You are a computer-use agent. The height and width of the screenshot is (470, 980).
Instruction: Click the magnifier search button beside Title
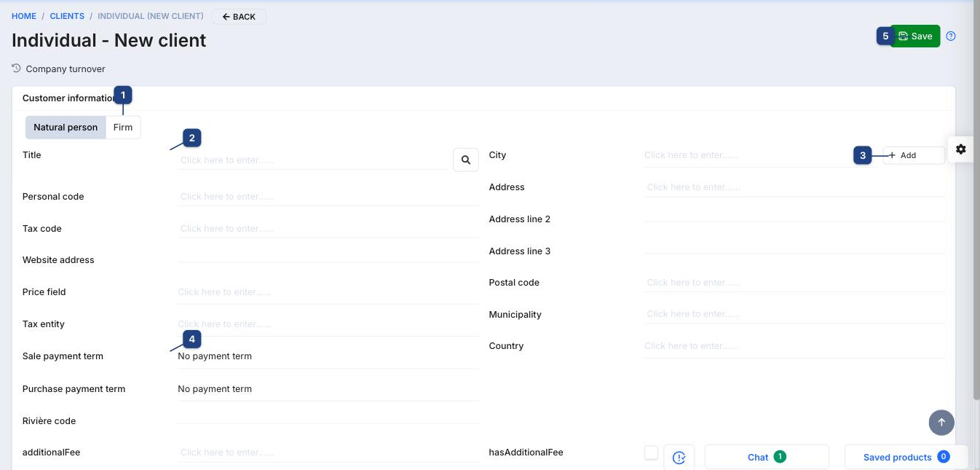click(x=466, y=160)
